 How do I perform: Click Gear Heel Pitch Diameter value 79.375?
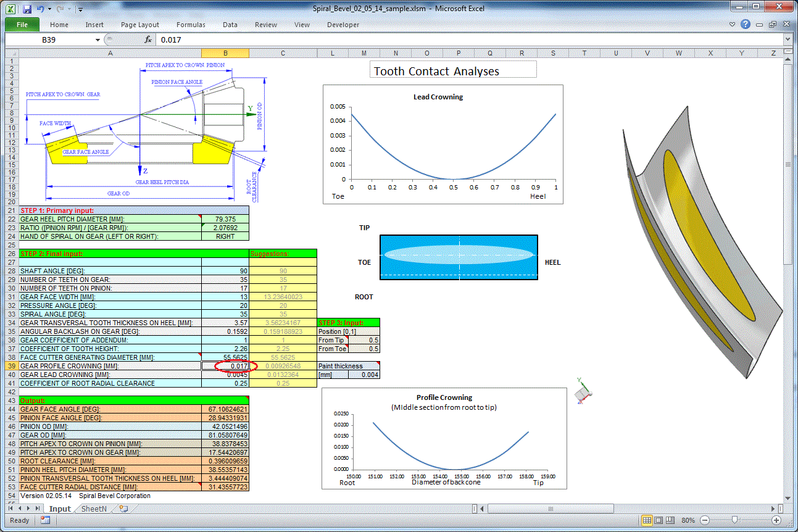click(225, 219)
